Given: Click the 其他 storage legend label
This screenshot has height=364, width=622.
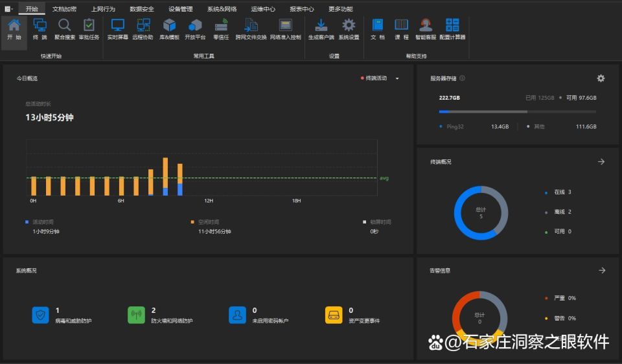Looking at the screenshot, I should (539, 126).
